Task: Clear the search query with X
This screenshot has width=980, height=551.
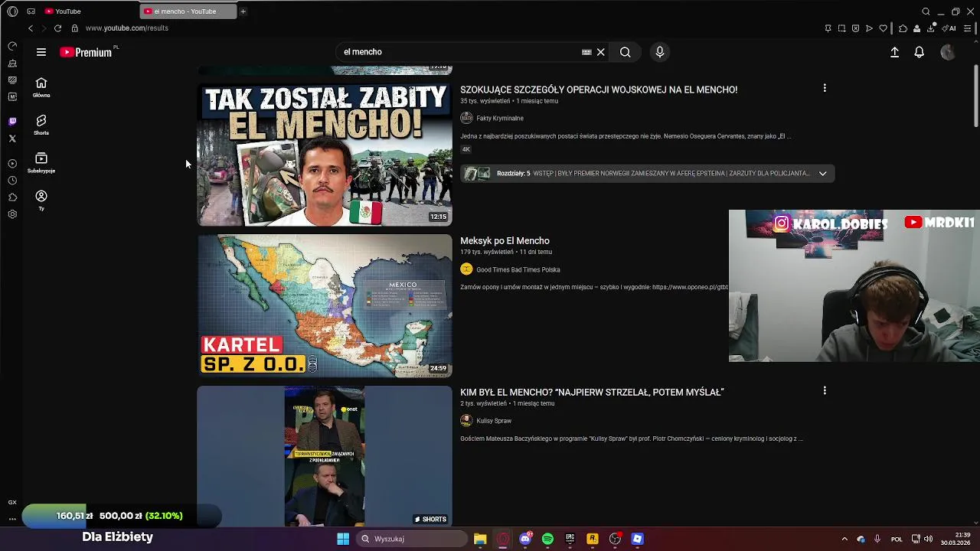Action: pos(601,52)
